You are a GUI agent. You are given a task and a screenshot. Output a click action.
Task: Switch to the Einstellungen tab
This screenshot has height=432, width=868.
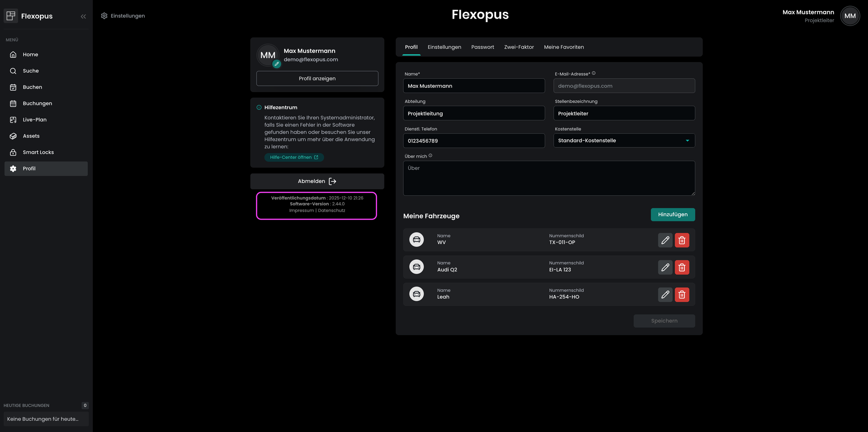coord(444,47)
